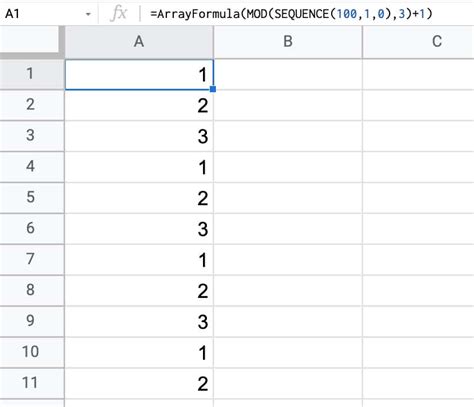Select row 8 header
This screenshot has width=474, height=407.
[32, 290]
